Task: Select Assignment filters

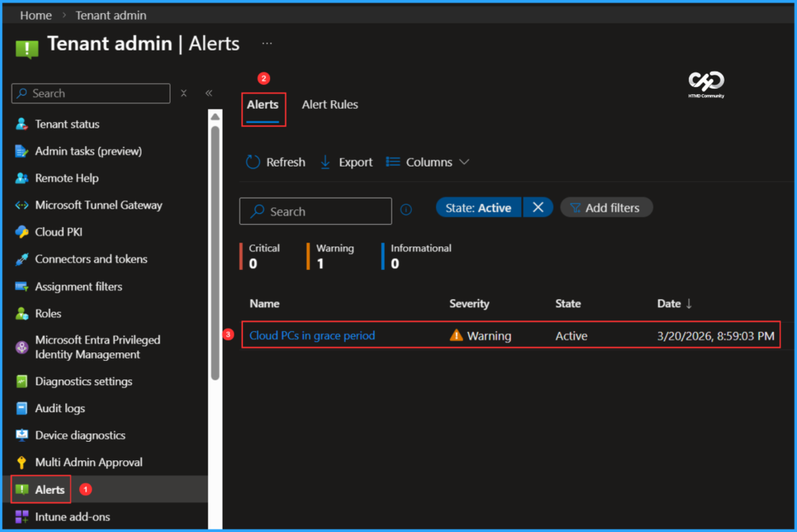Action: tap(79, 286)
